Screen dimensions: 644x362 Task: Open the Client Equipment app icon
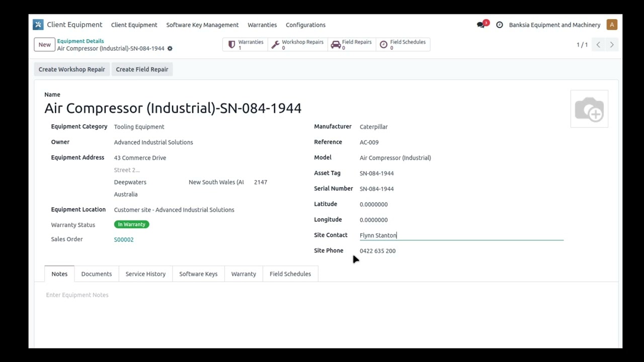click(x=38, y=25)
